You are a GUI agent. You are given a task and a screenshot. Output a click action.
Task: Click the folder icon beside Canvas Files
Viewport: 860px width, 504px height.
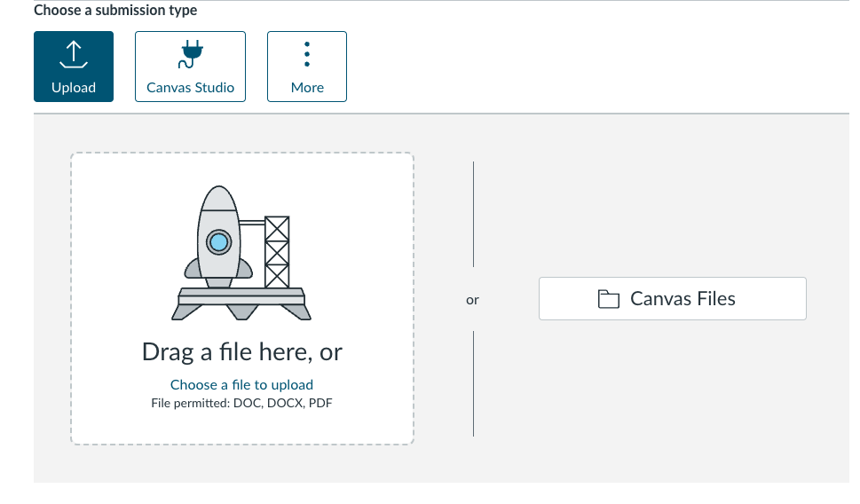click(x=608, y=299)
